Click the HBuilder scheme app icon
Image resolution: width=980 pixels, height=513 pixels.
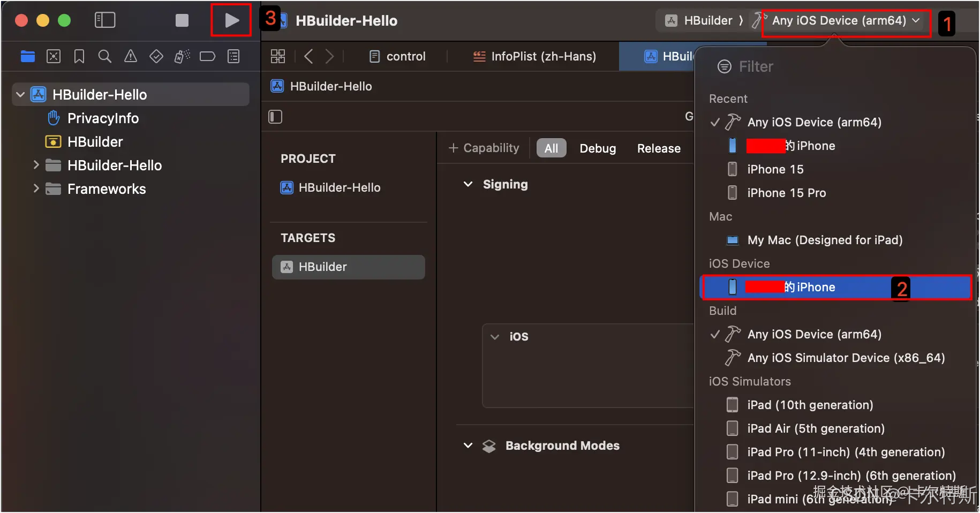click(x=671, y=20)
